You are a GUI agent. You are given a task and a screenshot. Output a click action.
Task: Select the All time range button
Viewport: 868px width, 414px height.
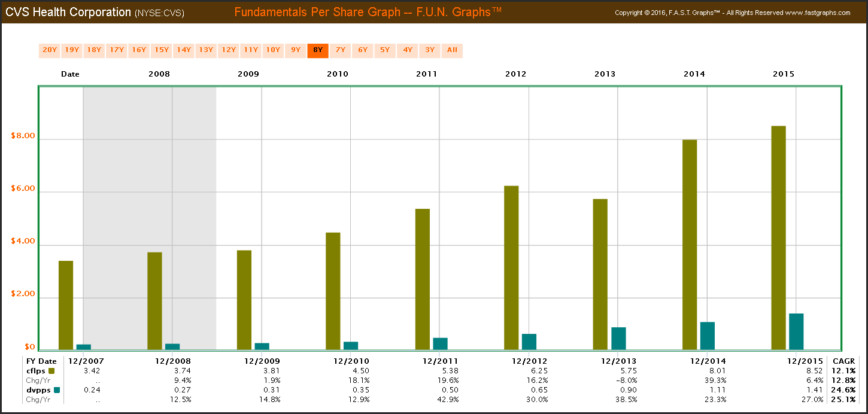pos(452,50)
